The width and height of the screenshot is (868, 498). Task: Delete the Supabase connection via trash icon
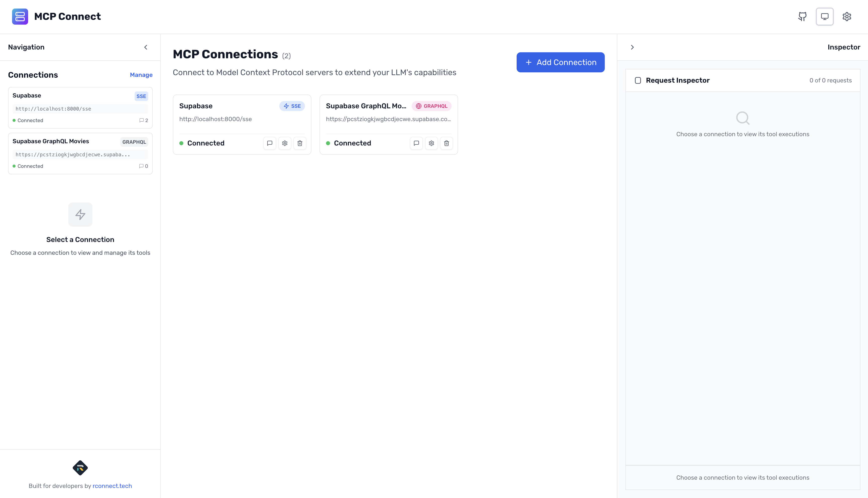(x=300, y=143)
